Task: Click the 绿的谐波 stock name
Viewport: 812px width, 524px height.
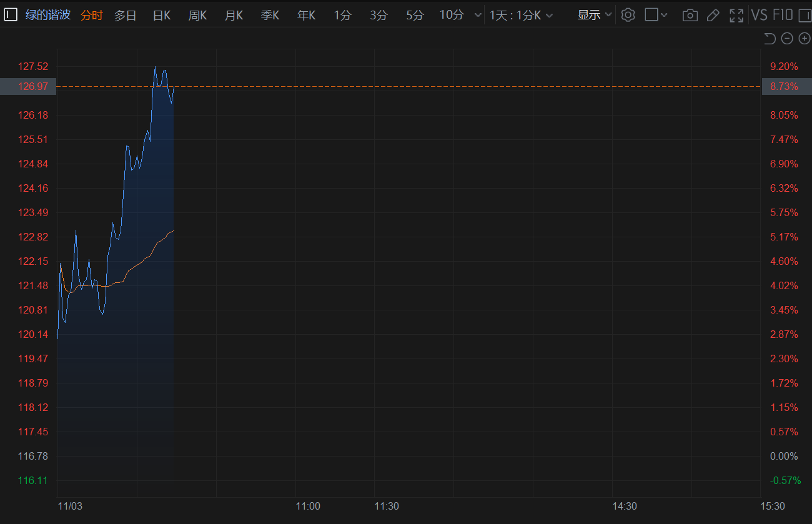Action: coord(47,15)
